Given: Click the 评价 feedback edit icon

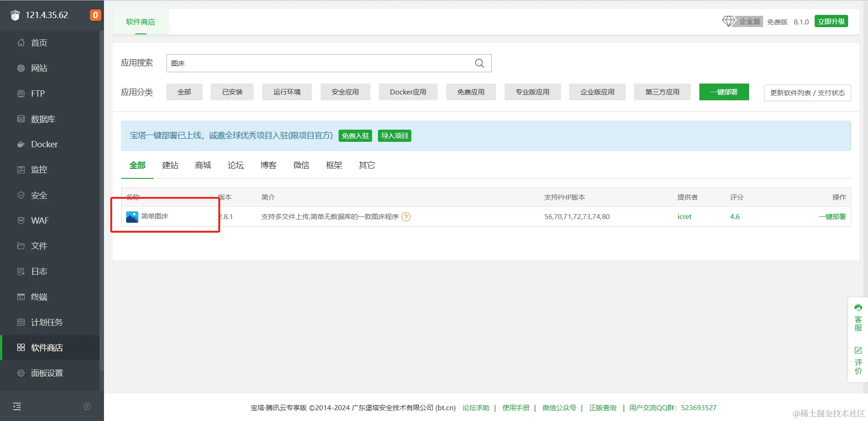Looking at the screenshot, I should pyautogui.click(x=858, y=350).
